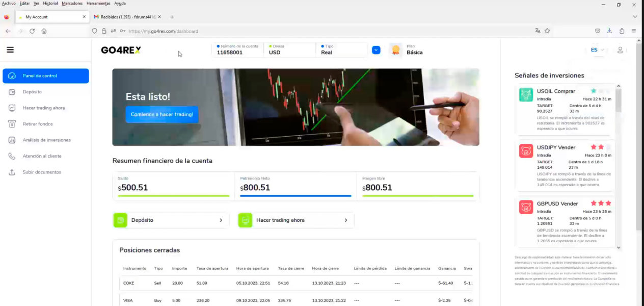This screenshot has height=306, width=644.
Task: Open a new browser tab with plus button
Action: point(172,17)
